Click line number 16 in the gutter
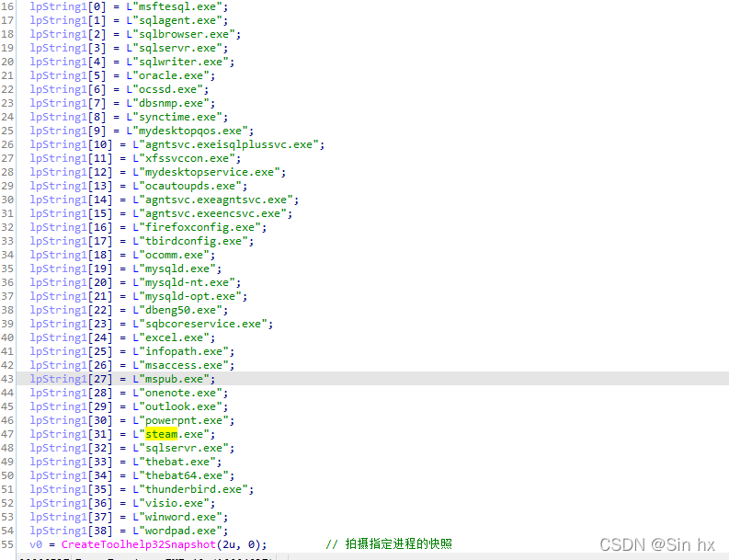Screen dimensions: 729x560 click(x=7, y=7)
